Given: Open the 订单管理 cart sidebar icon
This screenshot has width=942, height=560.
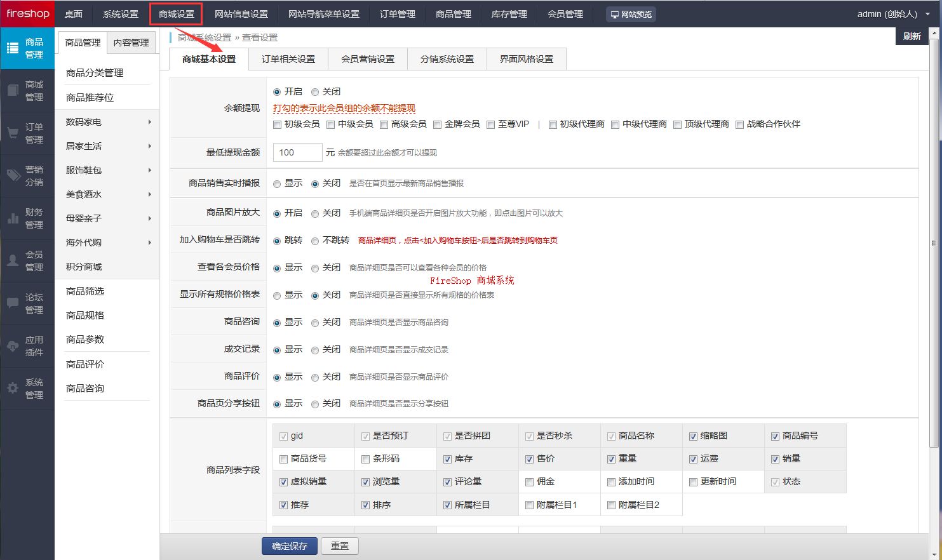Looking at the screenshot, I should pyautogui.click(x=12, y=133).
